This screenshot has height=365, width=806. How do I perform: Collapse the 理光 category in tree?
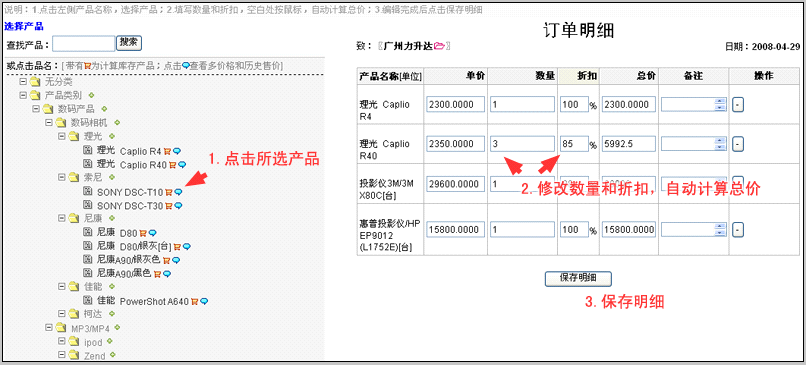click(x=61, y=136)
